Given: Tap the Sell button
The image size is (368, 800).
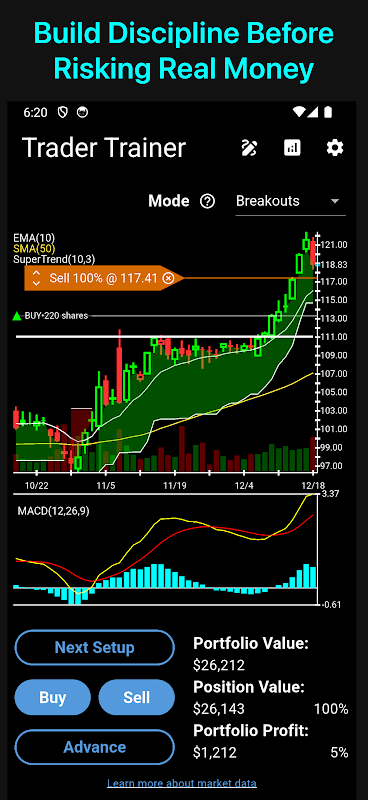Looking at the screenshot, I should point(136,697).
